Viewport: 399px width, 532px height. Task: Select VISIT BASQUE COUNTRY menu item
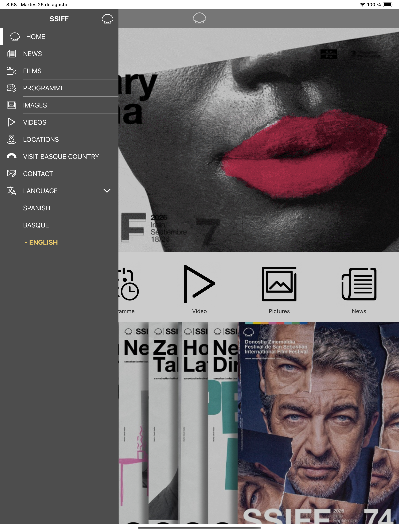59,157
